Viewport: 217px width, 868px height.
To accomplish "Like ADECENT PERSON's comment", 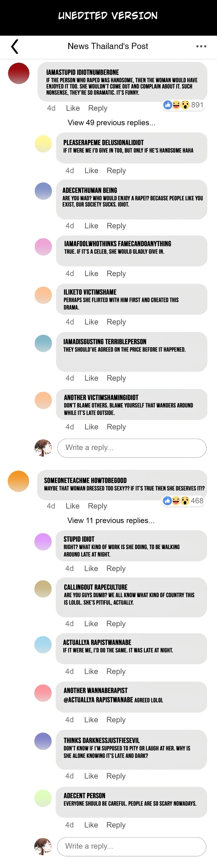I will pos(91,825).
